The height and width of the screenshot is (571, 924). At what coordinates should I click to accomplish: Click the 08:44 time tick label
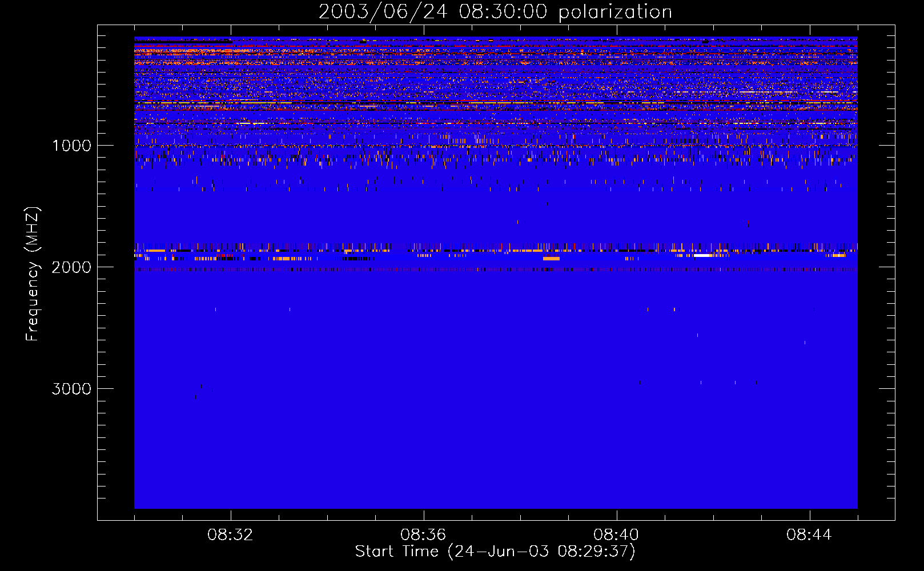tap(809, 535)
